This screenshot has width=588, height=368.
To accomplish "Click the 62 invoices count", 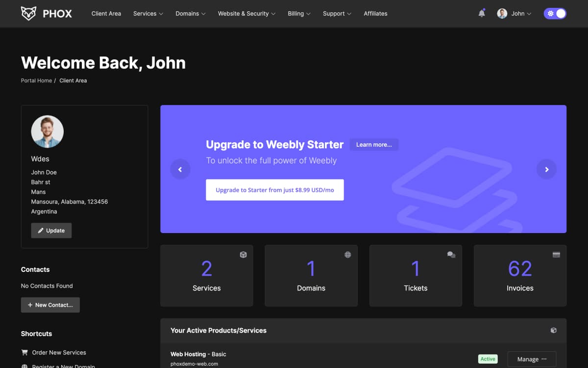I will point(520,269).
